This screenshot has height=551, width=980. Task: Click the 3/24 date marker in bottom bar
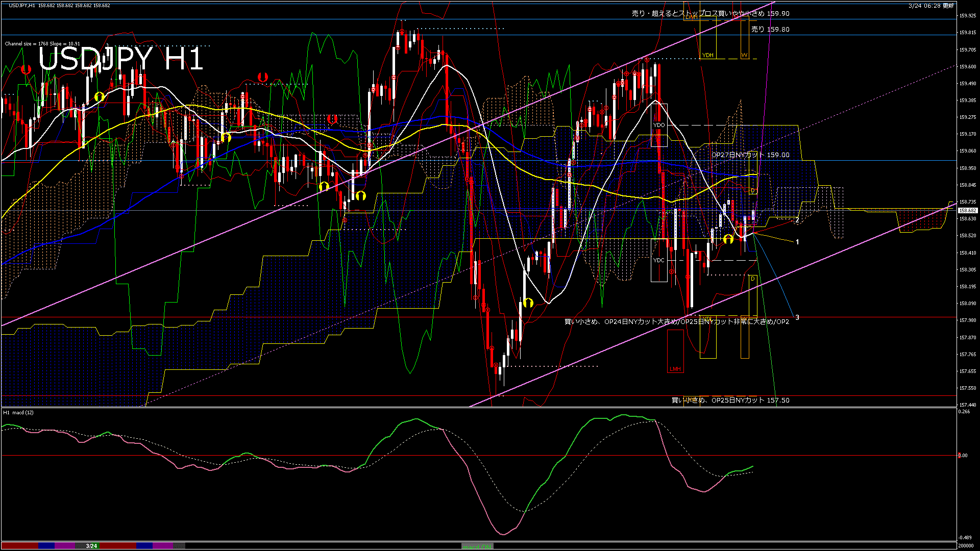[x=91, y=546]
